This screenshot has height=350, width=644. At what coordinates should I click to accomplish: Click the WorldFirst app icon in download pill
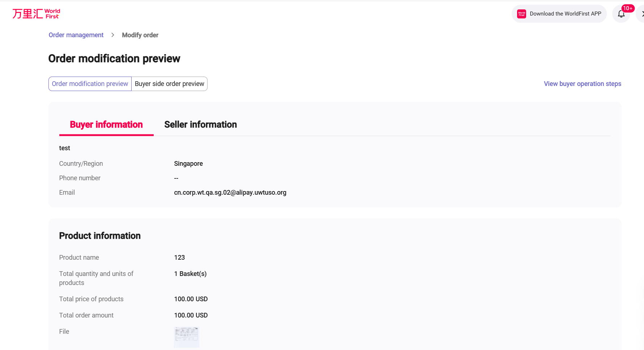point(521,13)
